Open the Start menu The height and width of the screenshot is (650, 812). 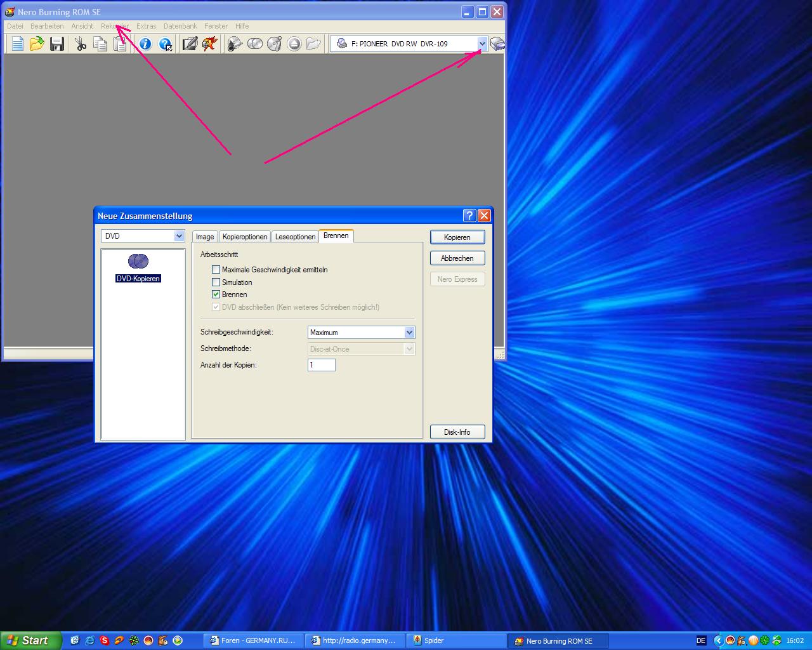pos(31,640)
